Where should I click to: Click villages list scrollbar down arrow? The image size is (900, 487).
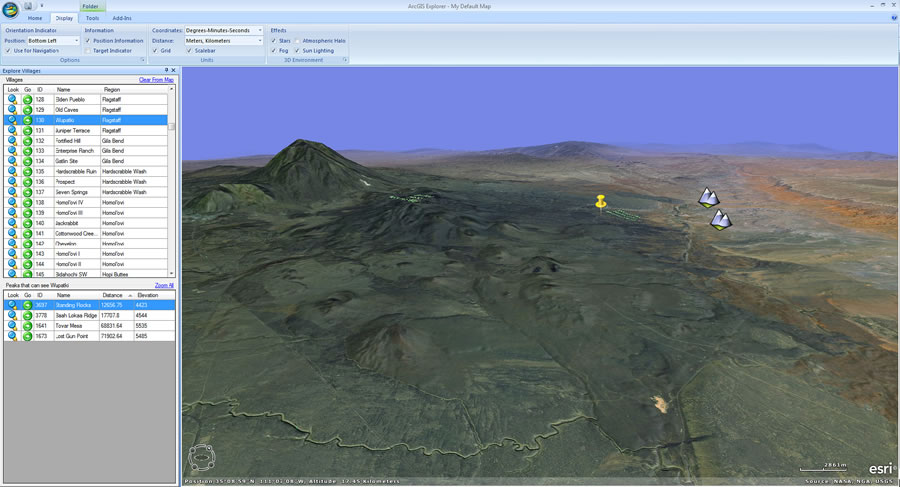pos(171,273)
